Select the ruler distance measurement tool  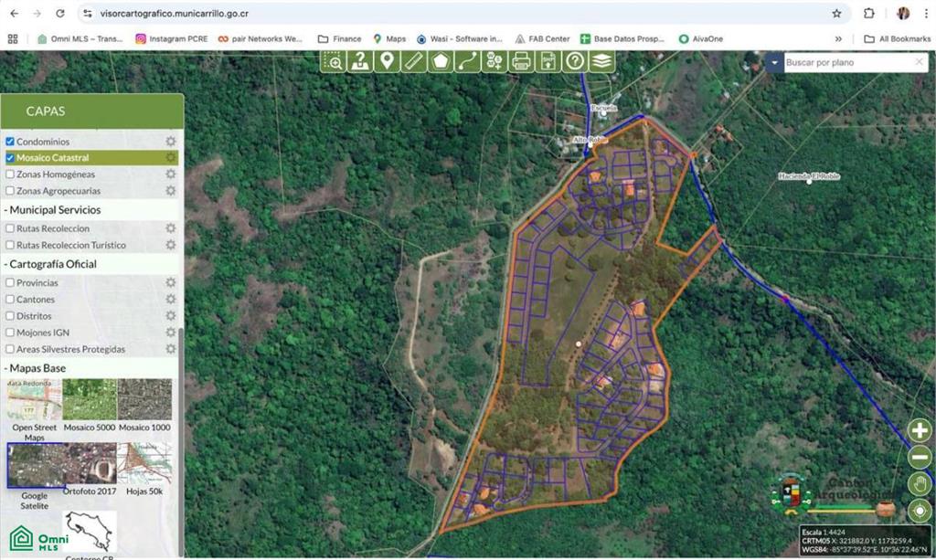(414, 61)
